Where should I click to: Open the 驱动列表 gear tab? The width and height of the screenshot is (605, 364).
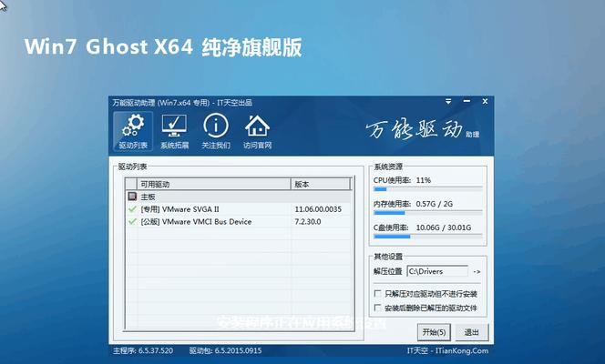coord(133,131)
